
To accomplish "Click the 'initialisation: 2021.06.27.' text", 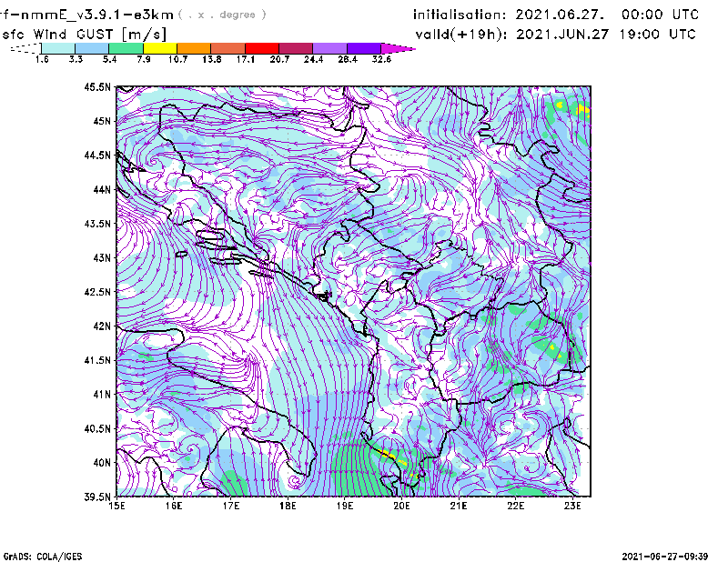I will click(x=509, y=15).
